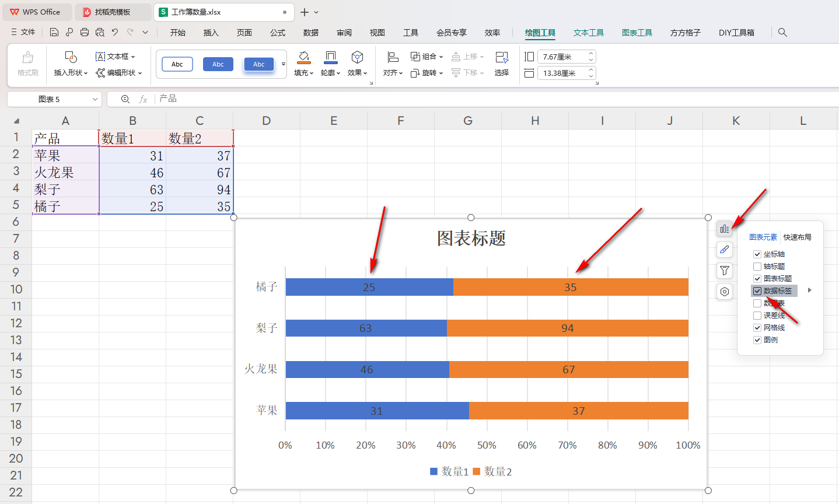Enable the 误差线 checkbox

[x=757, y=316]
